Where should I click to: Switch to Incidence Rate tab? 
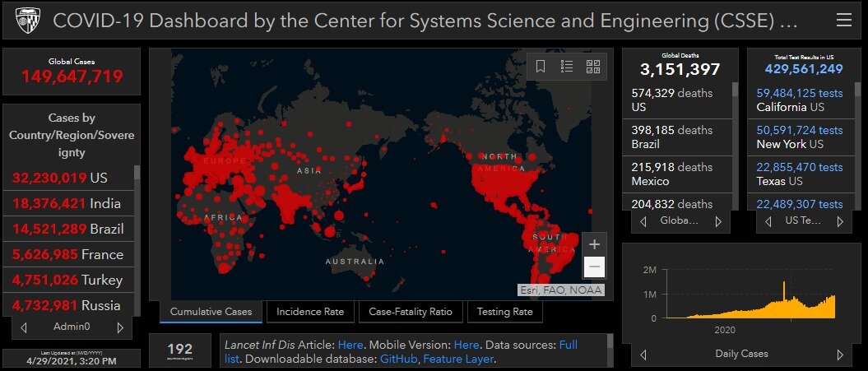coord(310,312)
